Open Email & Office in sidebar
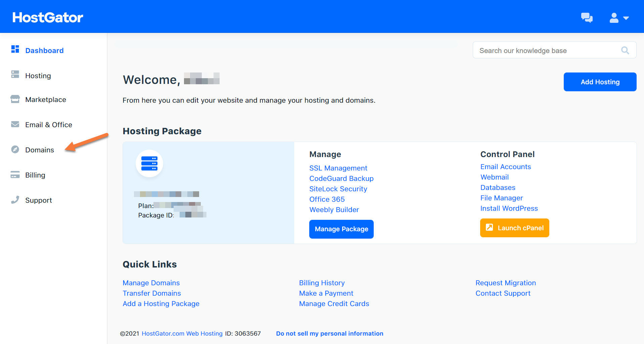 point(49,125)
